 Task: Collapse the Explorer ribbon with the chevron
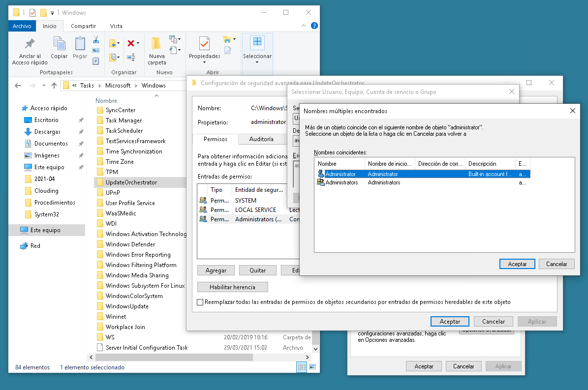[304, 26]
